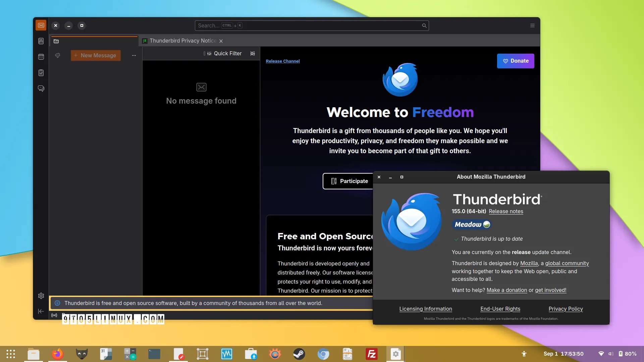Open the settings app in taskbar
The image size is (644, 362).
[396, 354]
